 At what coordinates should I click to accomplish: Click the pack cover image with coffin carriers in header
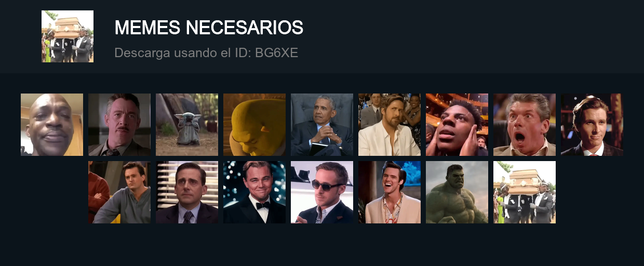point(68,36)
